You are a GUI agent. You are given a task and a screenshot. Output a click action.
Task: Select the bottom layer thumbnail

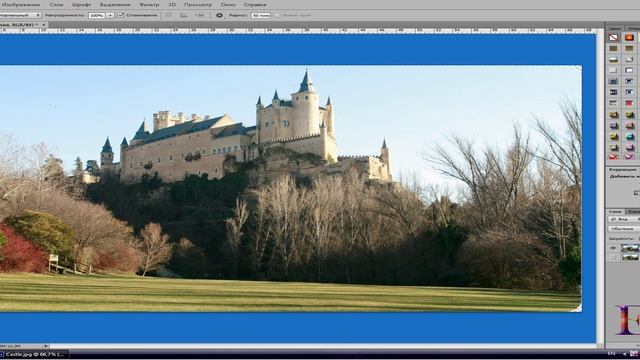[630, 257]
